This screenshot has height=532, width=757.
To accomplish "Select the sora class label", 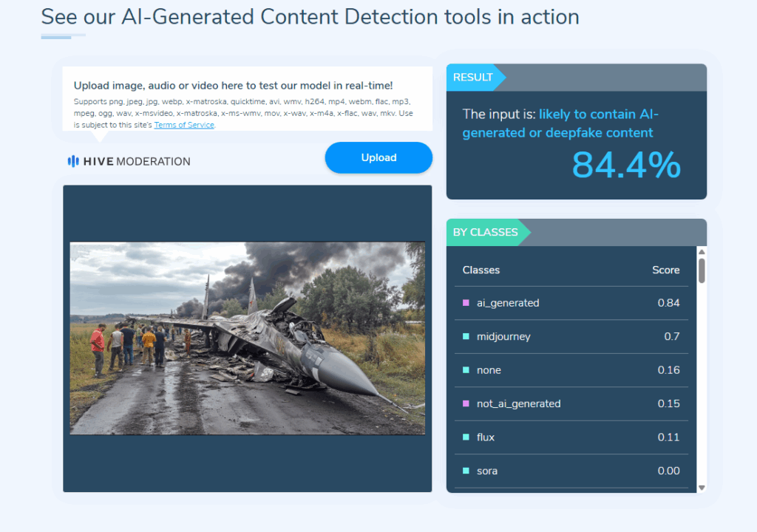I will point(486,471).
